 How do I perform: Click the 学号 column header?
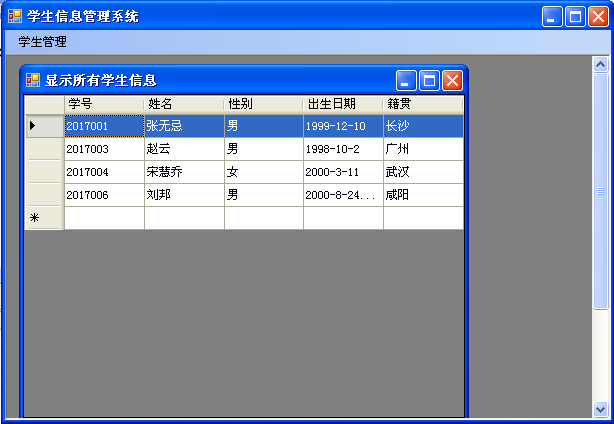[x=104, y=104]
